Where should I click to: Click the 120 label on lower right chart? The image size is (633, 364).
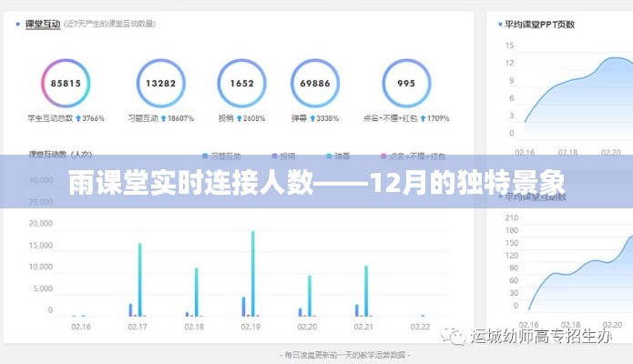coord(512,255)
